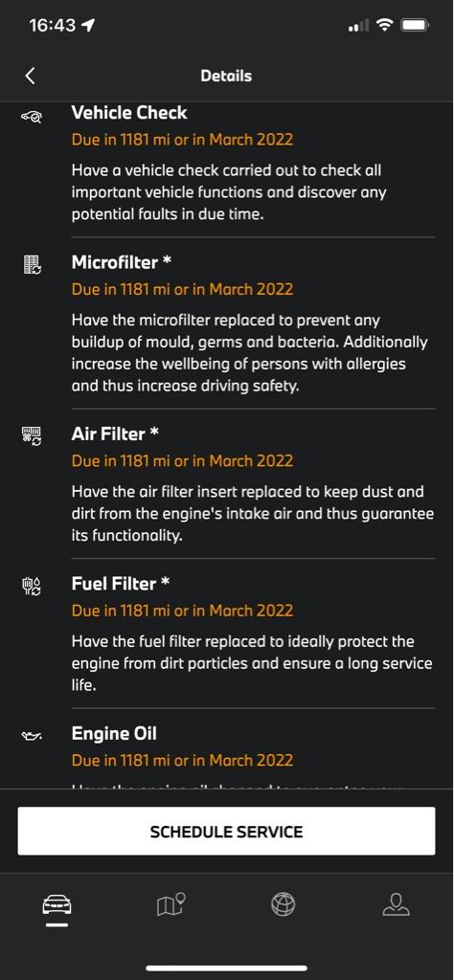
Task: Tap the Fuel Filter service icon
Action: tap(32, 587)
